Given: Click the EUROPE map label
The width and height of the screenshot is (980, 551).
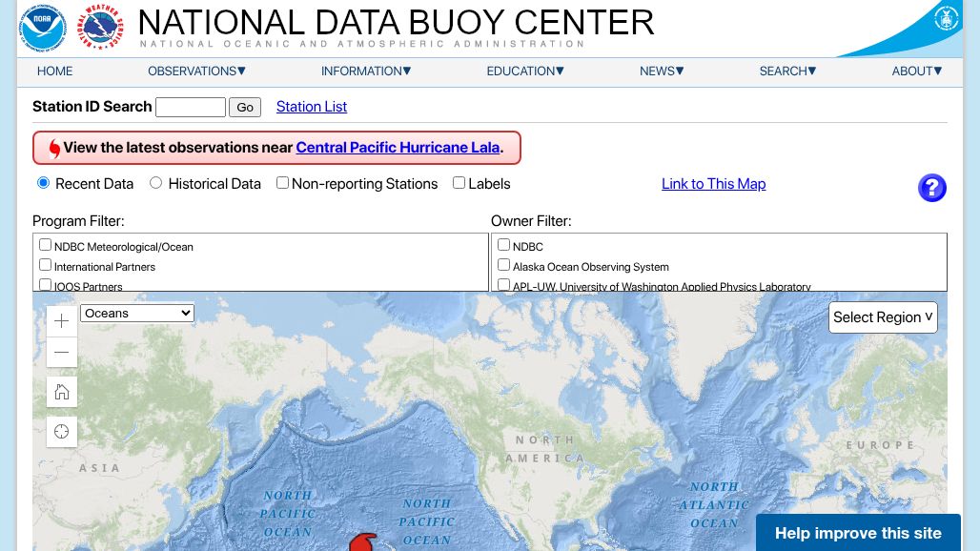Looking at the screenshot, I should [x=881, y=445].
